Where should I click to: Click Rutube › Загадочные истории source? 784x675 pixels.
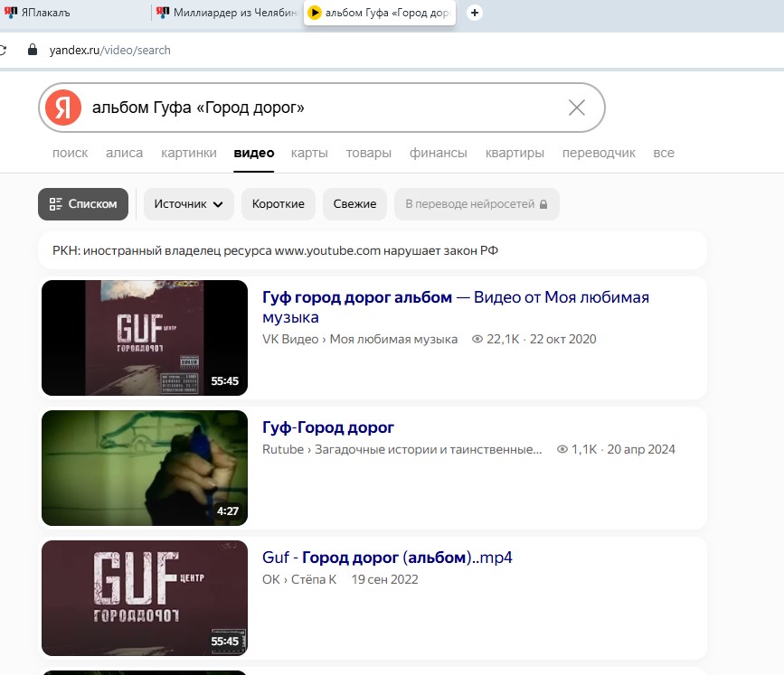[402, 449]
